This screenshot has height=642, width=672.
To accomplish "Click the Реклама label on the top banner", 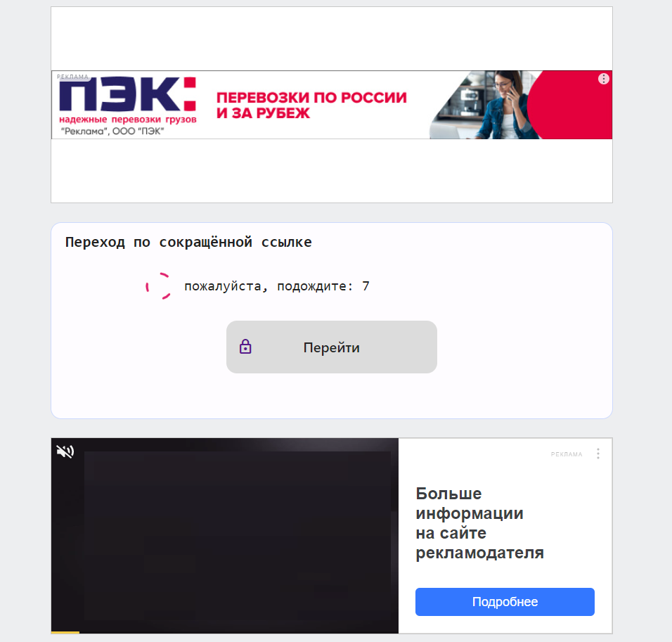I will (72, 77).
